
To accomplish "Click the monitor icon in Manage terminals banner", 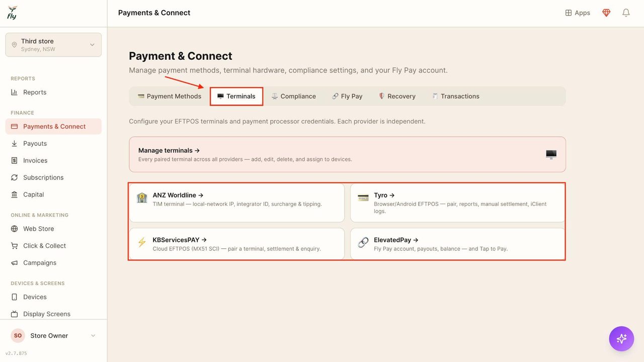I will (x=551, y=155).
